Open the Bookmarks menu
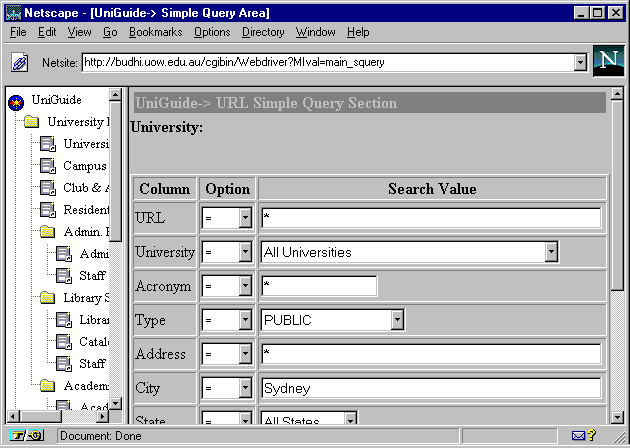The image size is (630, 448). (155, 32)
